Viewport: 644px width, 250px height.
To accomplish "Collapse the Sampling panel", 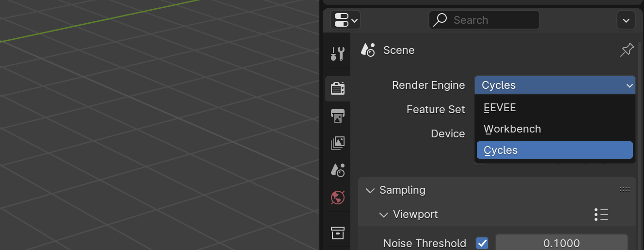I will pos(370,190).
